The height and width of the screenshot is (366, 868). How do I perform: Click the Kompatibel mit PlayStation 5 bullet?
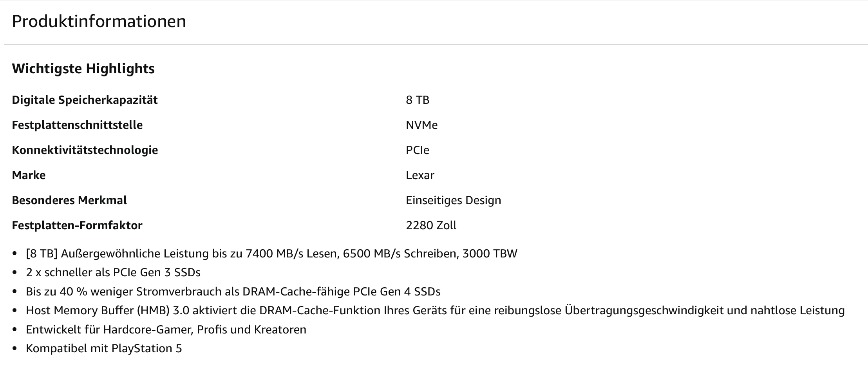click(104, 348)
